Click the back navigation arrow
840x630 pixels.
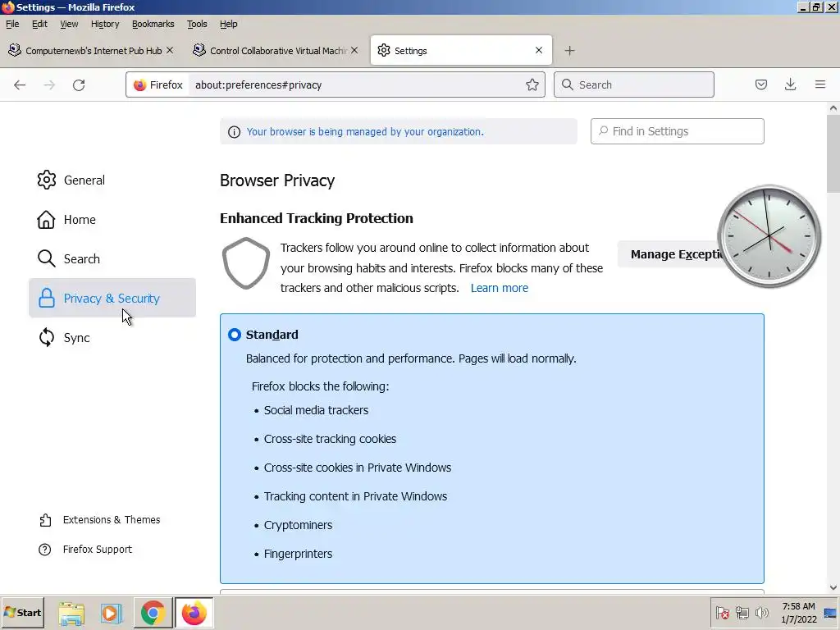click(x=20, y=84)
